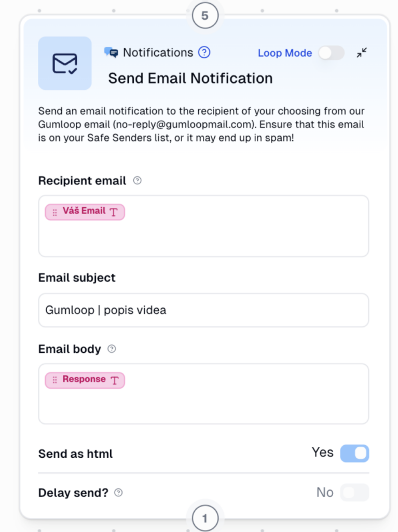Click the Váš Email variable chip
The width and height of the screenshot is (398, 532).
coord(84,211)
